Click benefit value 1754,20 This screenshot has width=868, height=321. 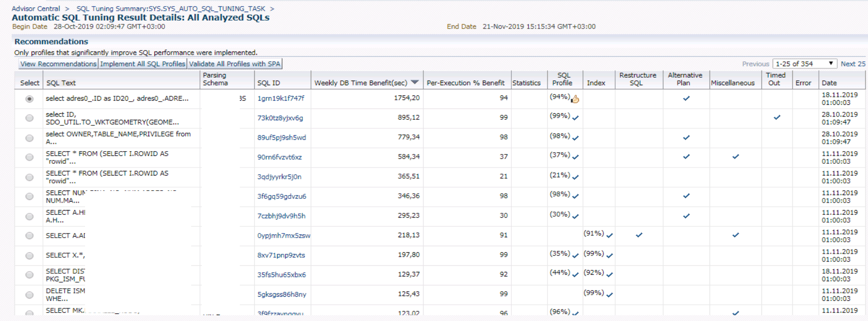pos(407,98)
